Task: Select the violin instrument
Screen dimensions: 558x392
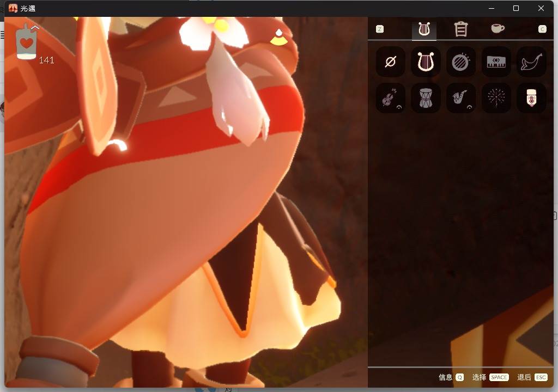Action: [x=390, y=98]
